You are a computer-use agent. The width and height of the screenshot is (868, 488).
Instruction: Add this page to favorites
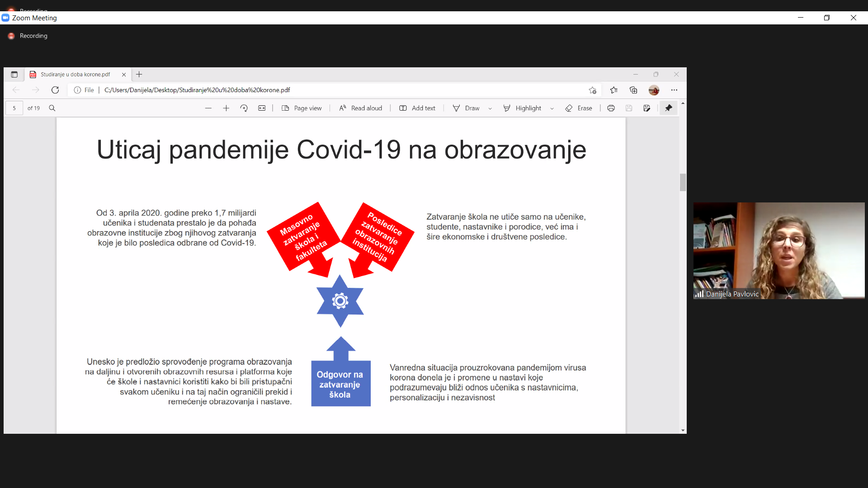[x=593, y=90]
